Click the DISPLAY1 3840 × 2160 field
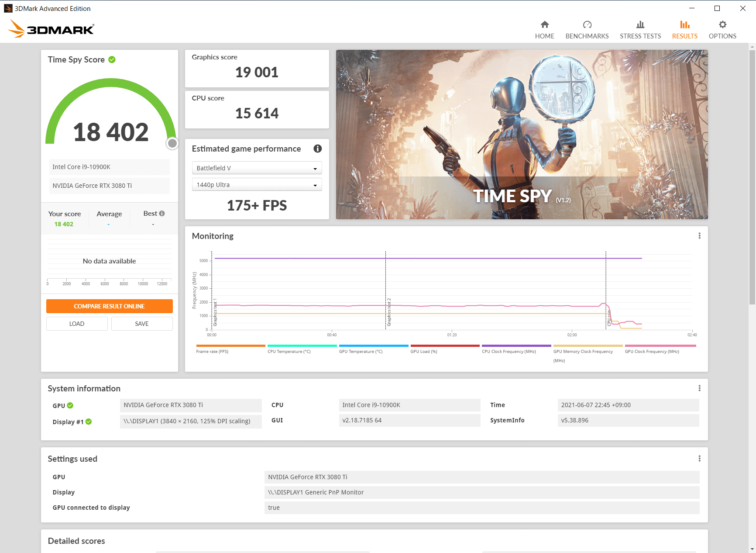756x553 pixels. 191,422
